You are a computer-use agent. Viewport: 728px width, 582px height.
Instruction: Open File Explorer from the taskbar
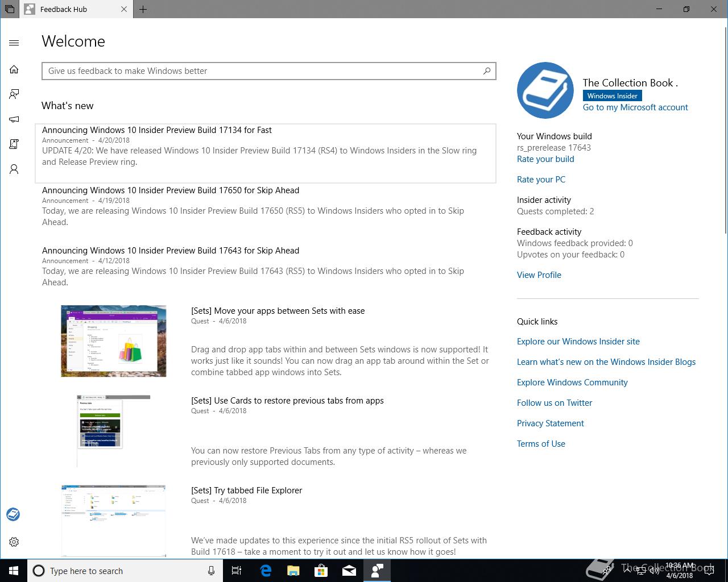293,571
